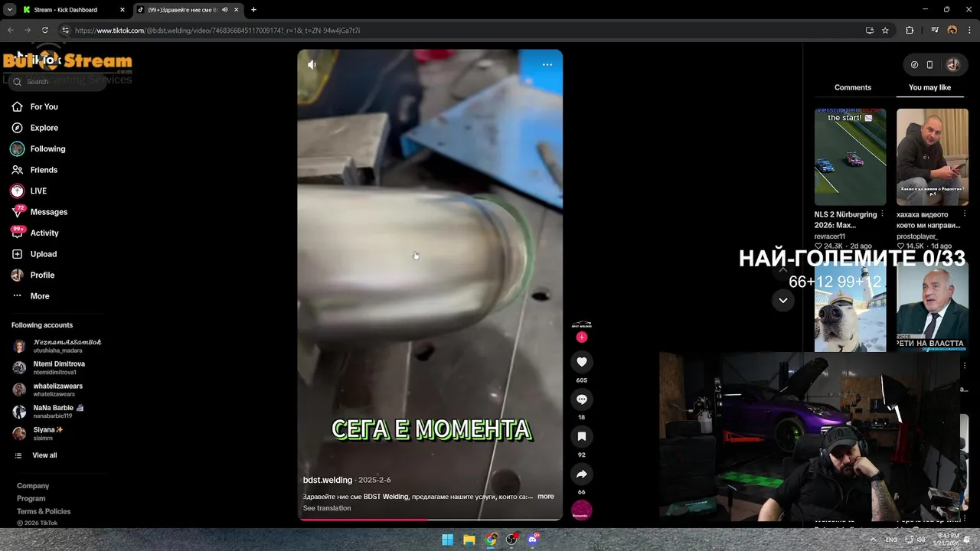
Task: Open Siyana followed account
Action: 38,433
